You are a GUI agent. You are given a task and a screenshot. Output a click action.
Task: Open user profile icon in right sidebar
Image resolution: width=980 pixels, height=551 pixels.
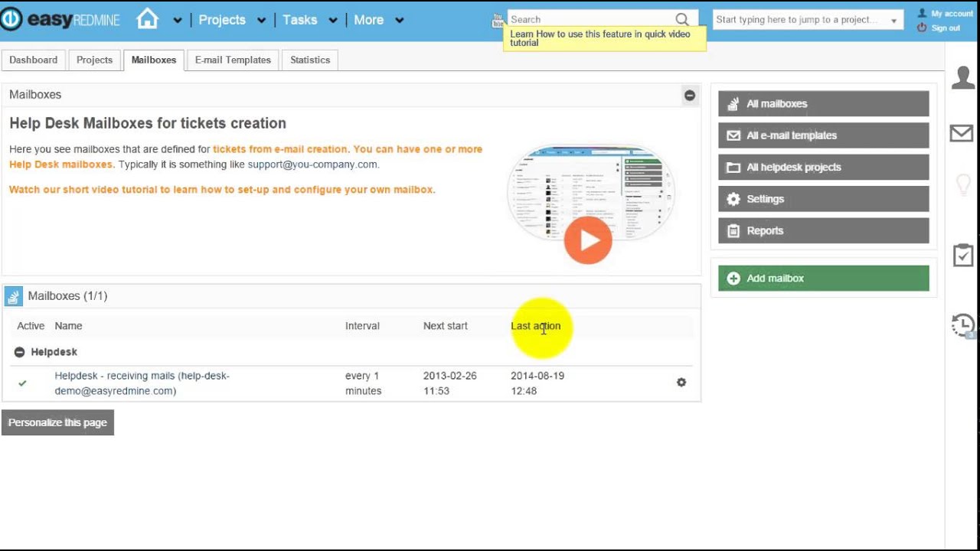pos(963,77)
